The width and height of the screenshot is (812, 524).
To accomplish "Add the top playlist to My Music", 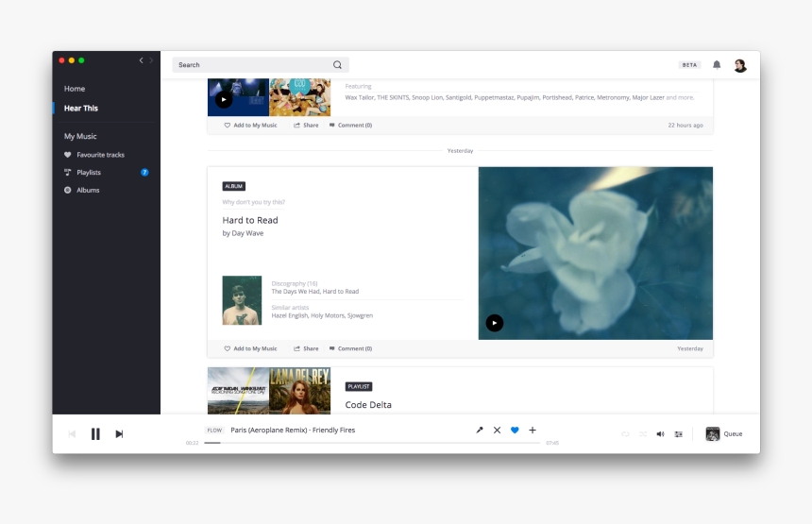I will coord(250,126).
